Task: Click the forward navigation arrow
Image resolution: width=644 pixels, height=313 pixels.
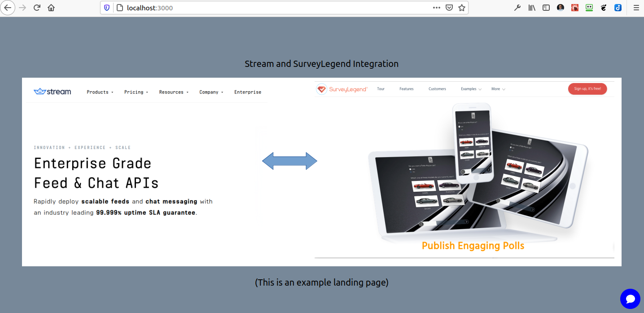Action: (x=23, y=8)
